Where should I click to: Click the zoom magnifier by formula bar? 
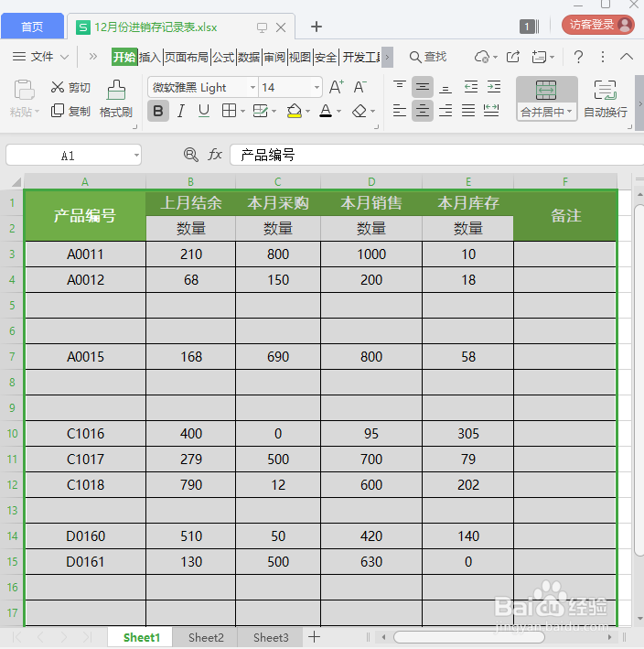(190, 155)
